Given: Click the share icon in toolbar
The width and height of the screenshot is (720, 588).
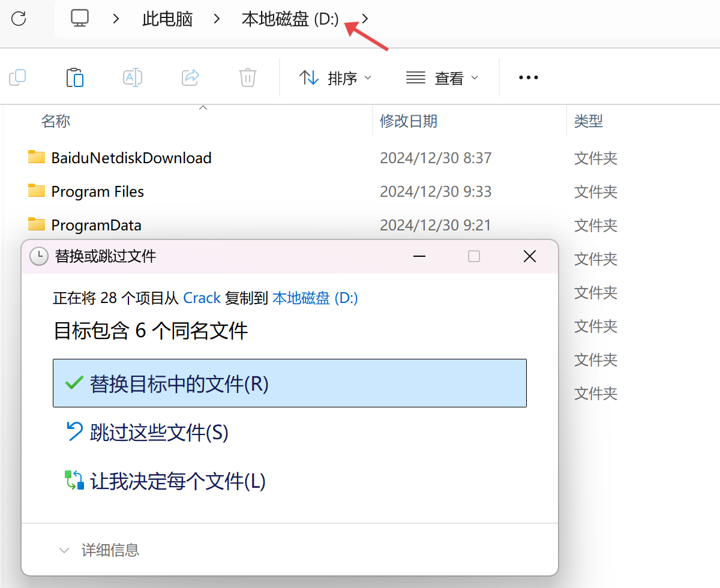Looking at the screenshot, I should click(190, 77).
